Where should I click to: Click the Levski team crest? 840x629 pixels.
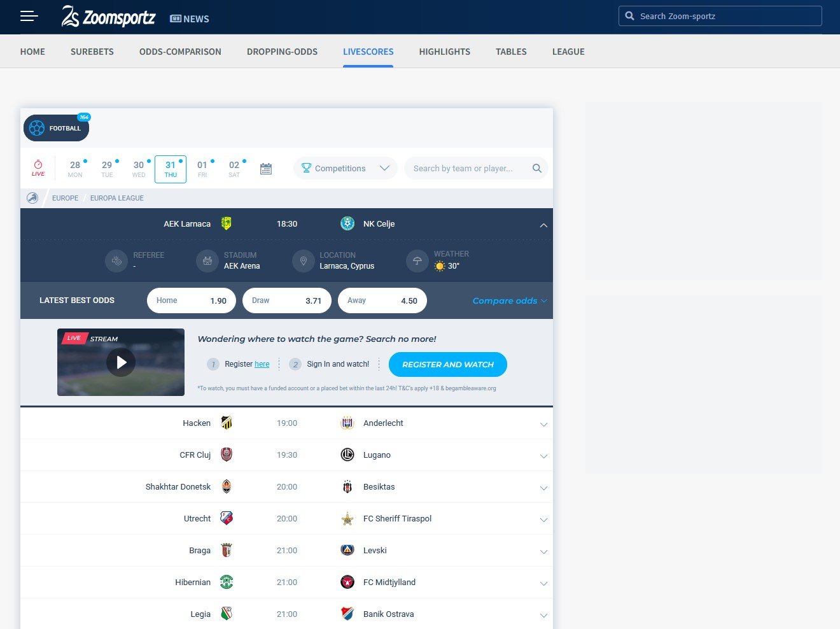point(347,550)
